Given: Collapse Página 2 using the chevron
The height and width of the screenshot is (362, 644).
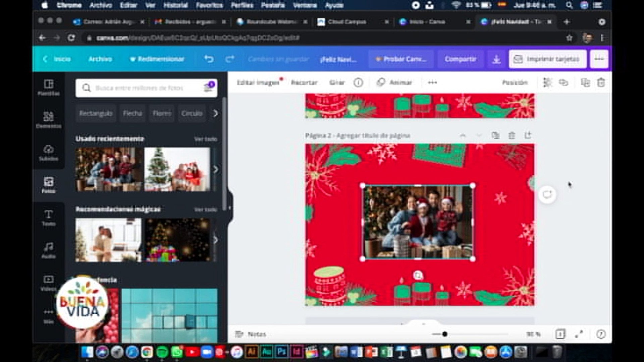Looking at the screenshot, I should 479,136.
